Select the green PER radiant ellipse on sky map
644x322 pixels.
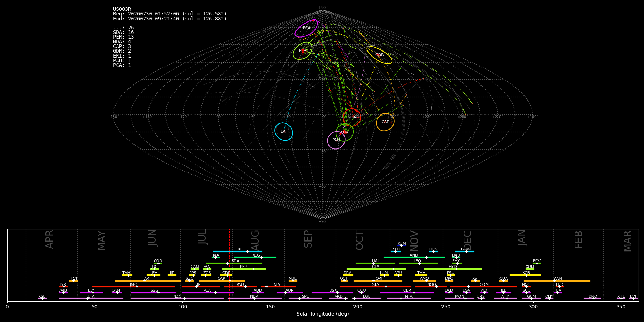point(303,51)
